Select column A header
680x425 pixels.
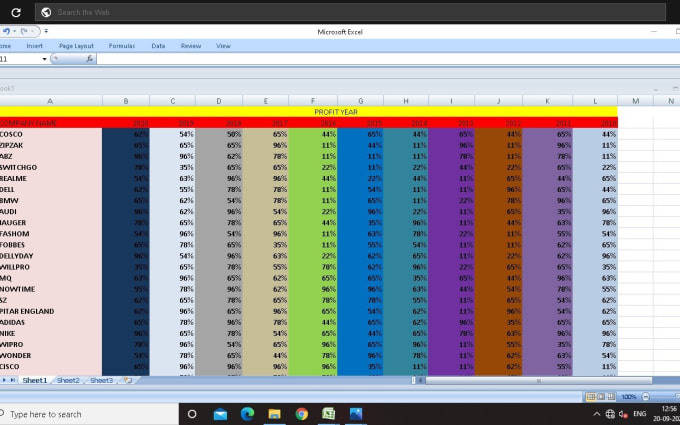[x=50, y=101]
